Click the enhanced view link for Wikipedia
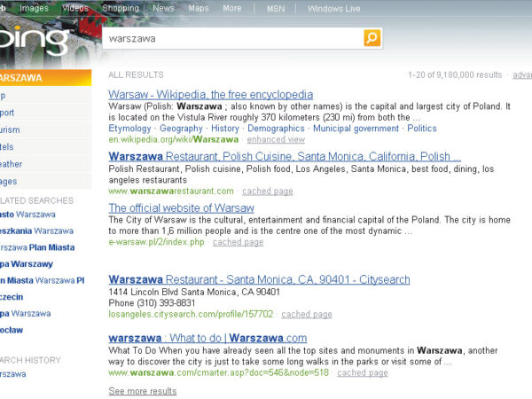 [276, 139]
